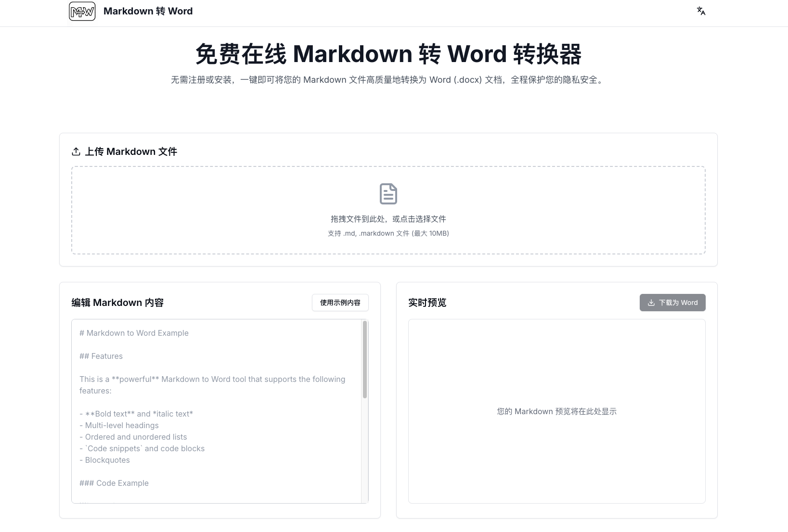Click the subtitle starting 无需注册或安装
The width and height of the screenshot is (788, 532).
point(388,80)
